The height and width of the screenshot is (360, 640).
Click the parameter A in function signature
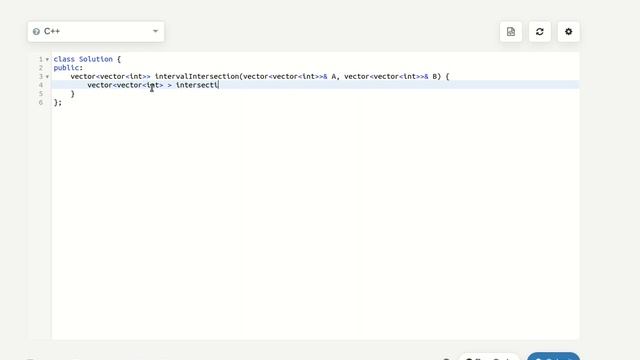pyautogui.click(x=333, y=76)
